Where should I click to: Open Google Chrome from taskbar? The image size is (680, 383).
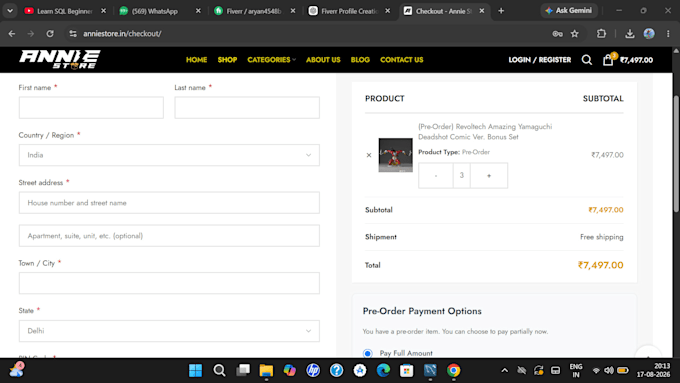tap(453, 370)
